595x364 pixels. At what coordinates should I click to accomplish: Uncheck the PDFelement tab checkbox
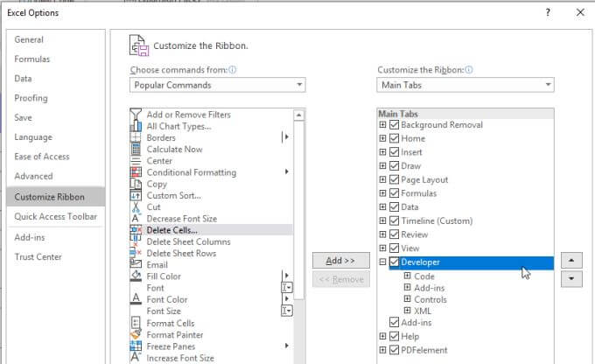click(x=395, y=350)
